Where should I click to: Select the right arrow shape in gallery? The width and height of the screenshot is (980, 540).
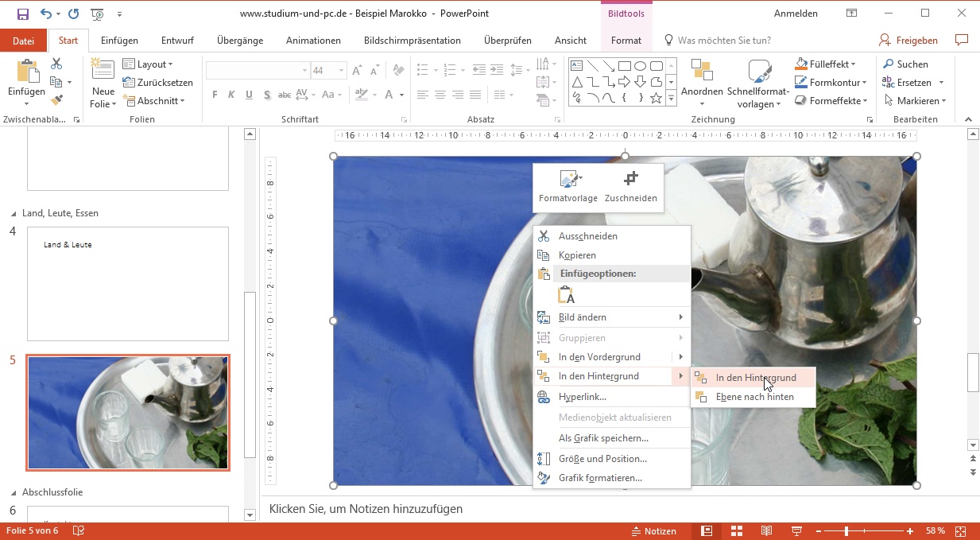click(x=625, y=81)
